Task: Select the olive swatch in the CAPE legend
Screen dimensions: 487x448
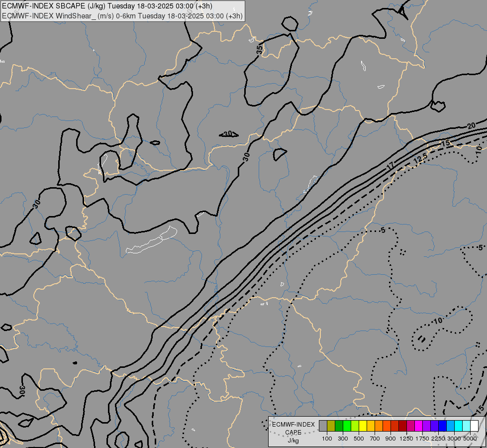Action: click(331, 426)
